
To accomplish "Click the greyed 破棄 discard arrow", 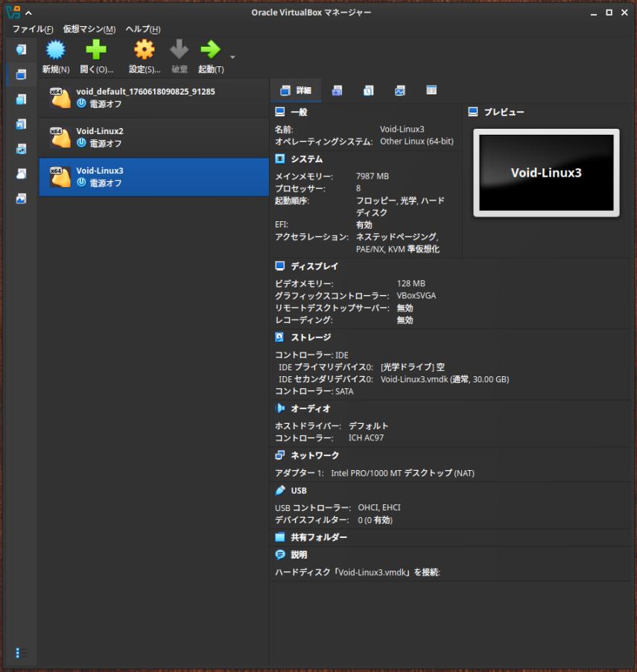I will coord(180,57).
